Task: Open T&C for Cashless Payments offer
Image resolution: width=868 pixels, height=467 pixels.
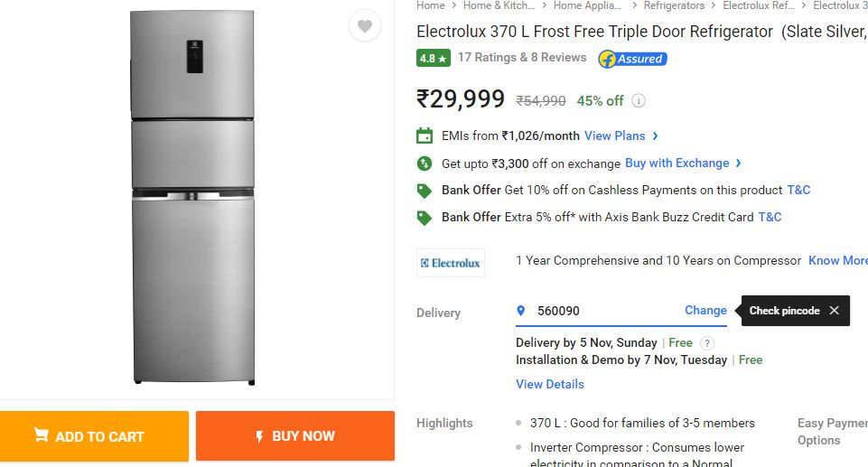Action: tap(798, 191)
